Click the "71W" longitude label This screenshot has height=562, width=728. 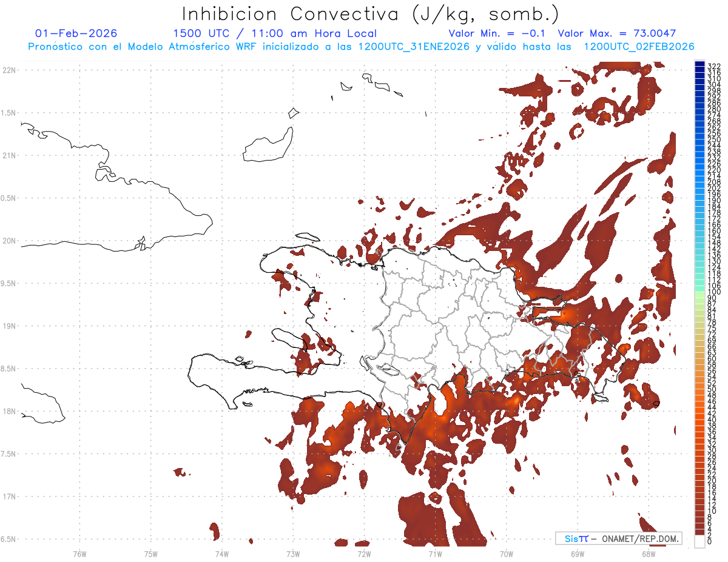click(435, 553)
